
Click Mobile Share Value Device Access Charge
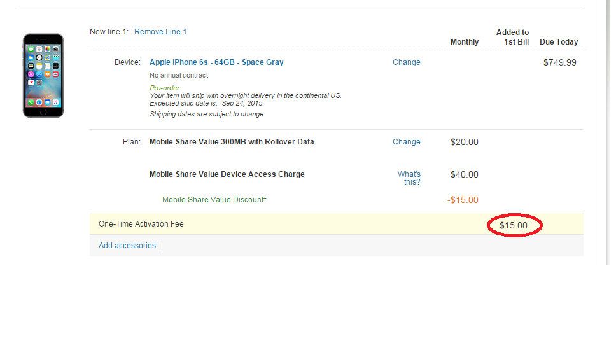coord(227,174)
